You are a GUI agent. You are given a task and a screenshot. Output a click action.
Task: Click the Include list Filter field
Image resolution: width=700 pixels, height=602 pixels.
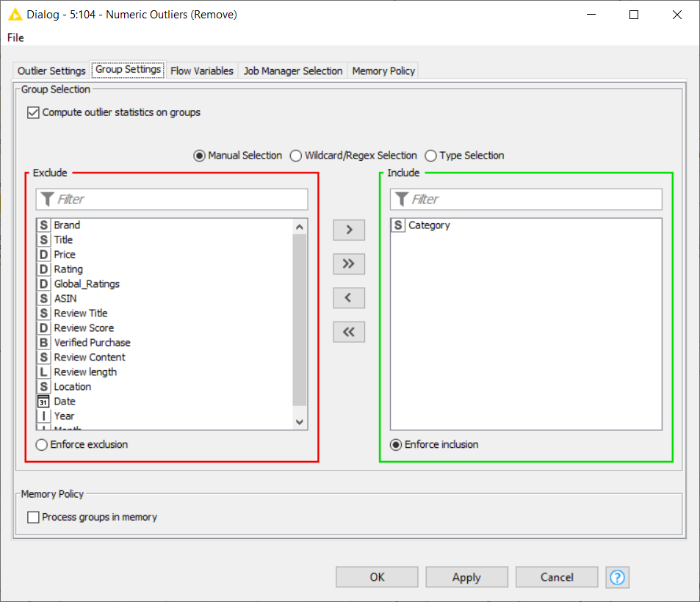point(533,200)
